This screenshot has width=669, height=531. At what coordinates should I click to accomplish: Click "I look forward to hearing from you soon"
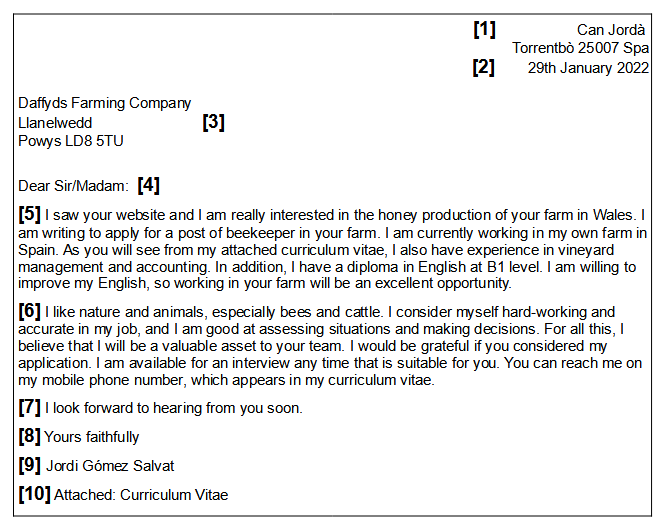173,408
